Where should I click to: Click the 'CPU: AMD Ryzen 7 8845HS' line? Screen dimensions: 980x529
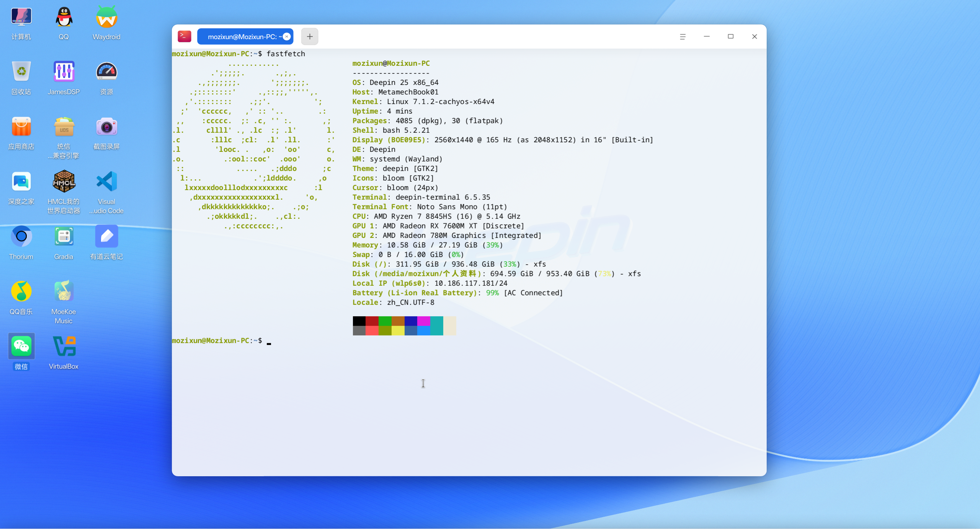point(436,216)
